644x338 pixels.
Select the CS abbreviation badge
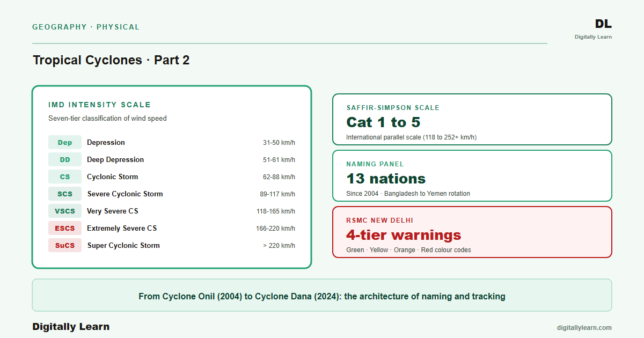[65, 177]
